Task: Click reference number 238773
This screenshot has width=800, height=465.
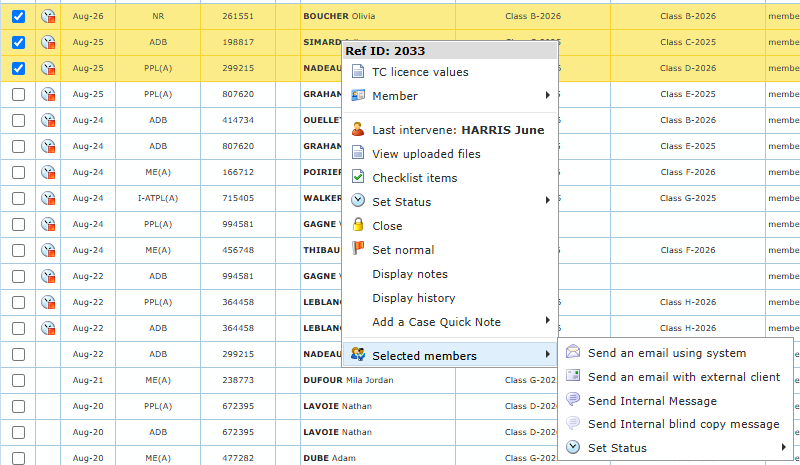Action: 238,380
